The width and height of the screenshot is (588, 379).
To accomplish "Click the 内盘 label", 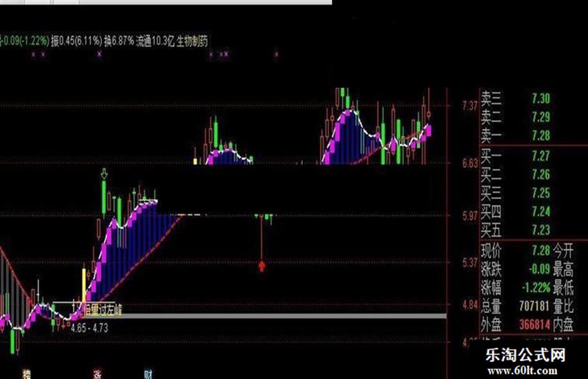I will point(563,325).
